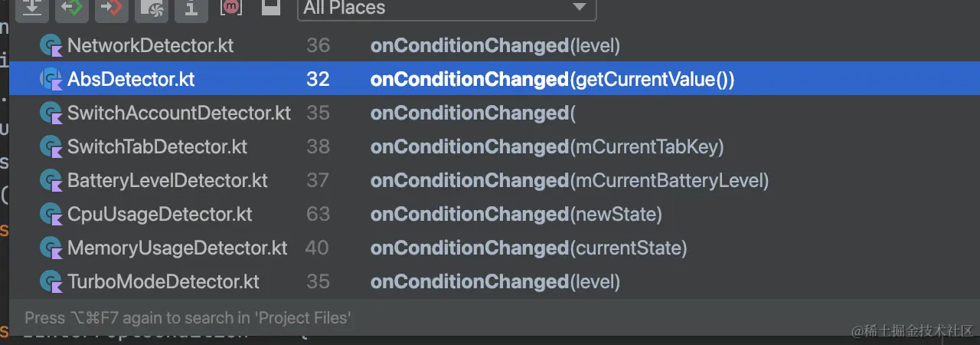The height and width of the screenshot is (345, 980).
Task: Click the Kotlin icon beside BatteryLevelDetector.kt
Action: coord(51,180)
